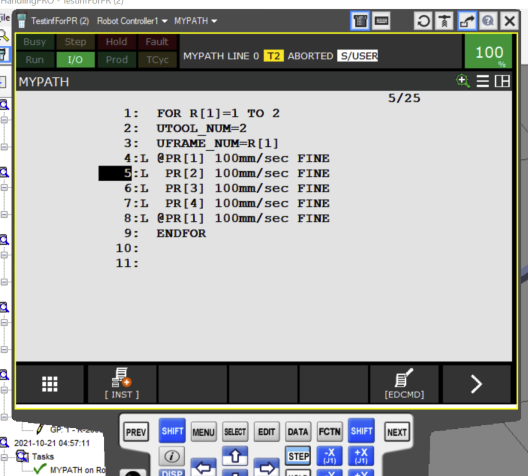This screenshot has width=528, height=476.
Task: Open the help question mark icon
Action: [488, 21]
